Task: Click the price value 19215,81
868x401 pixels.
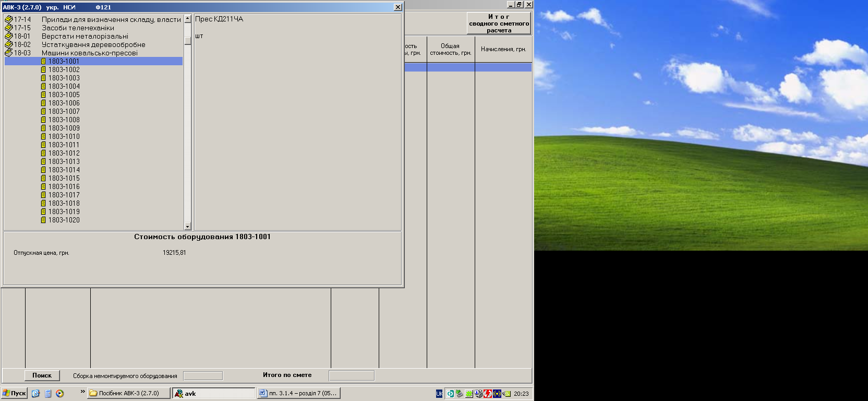Action: pos(174,253)
